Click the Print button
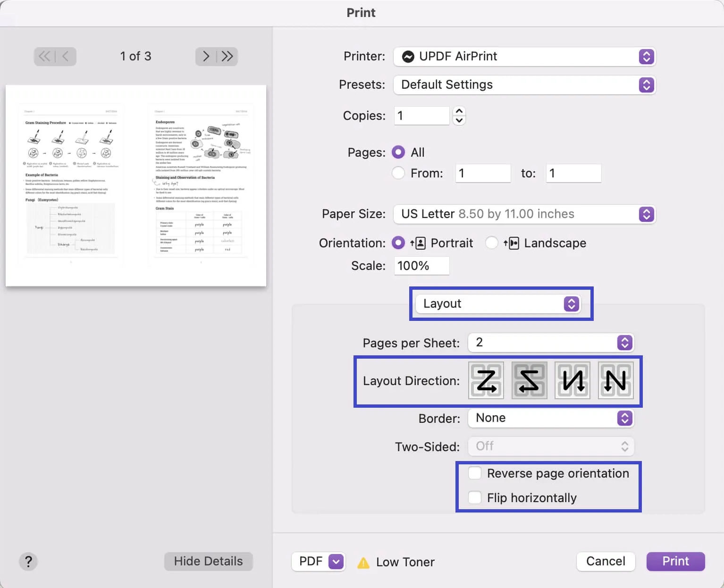This screenshot has height=588, width=724. click(x=675, y=561)
